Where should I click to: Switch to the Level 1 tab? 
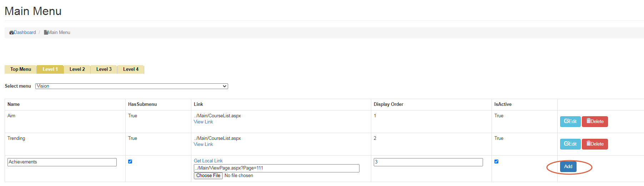[50, 69]
